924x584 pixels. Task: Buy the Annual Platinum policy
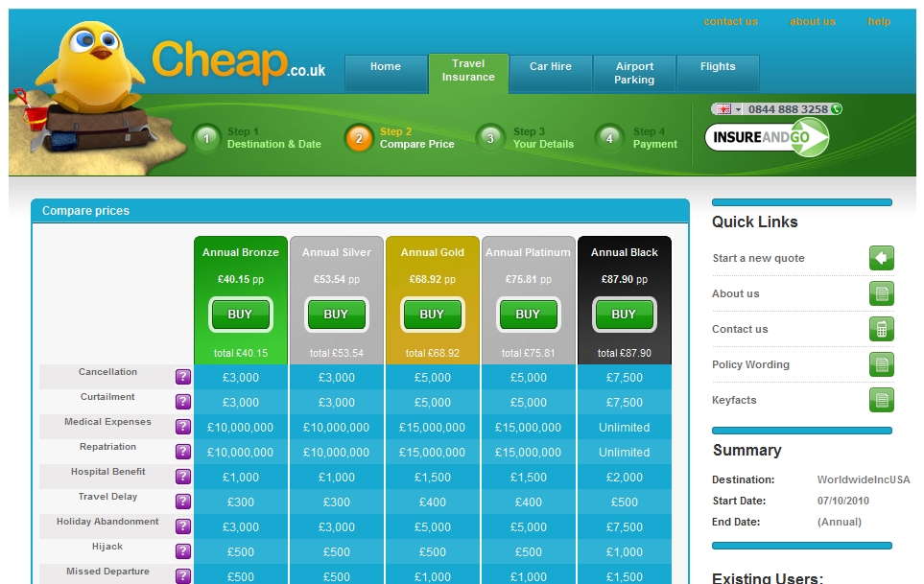[528, 315]
